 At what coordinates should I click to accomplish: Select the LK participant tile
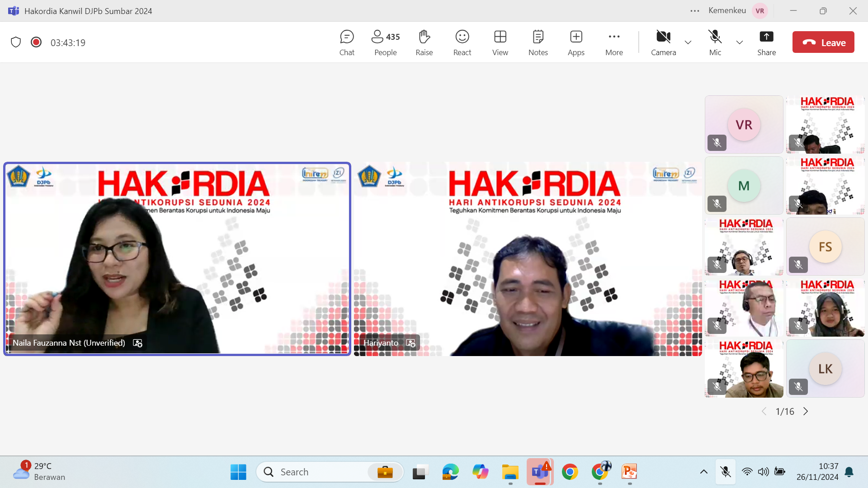click(x=825, y=368)
